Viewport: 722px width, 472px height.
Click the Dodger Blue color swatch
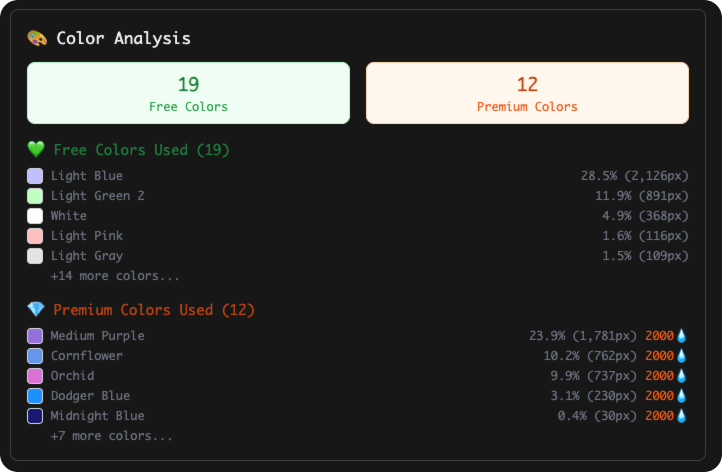[35, 396]
